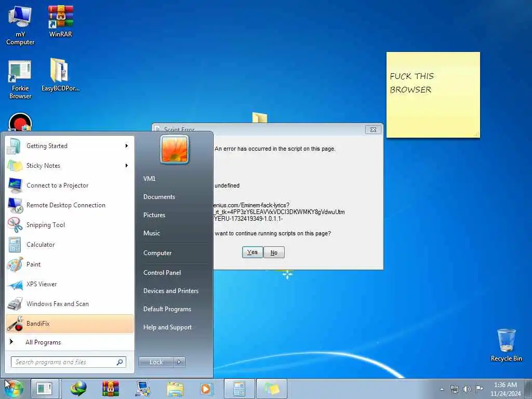Click Yes in the Script Error dialog
This screenshot has width=532, height=399.
pos(252,252)
